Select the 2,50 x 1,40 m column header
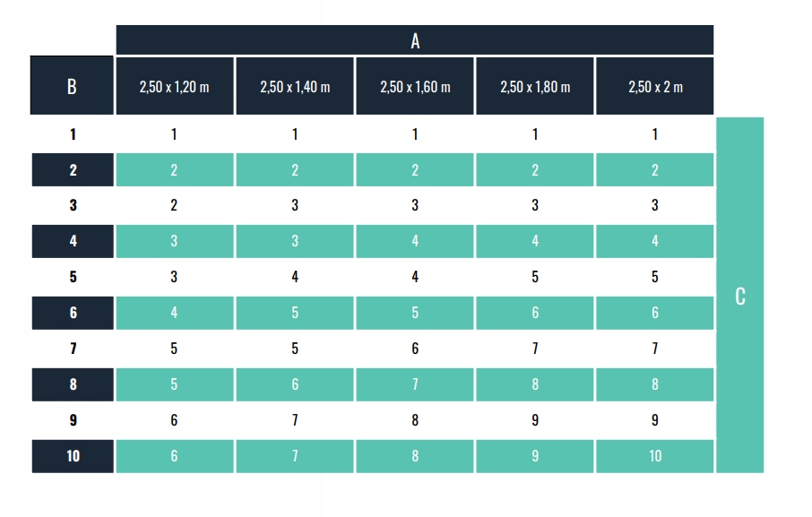 point(295,87)
